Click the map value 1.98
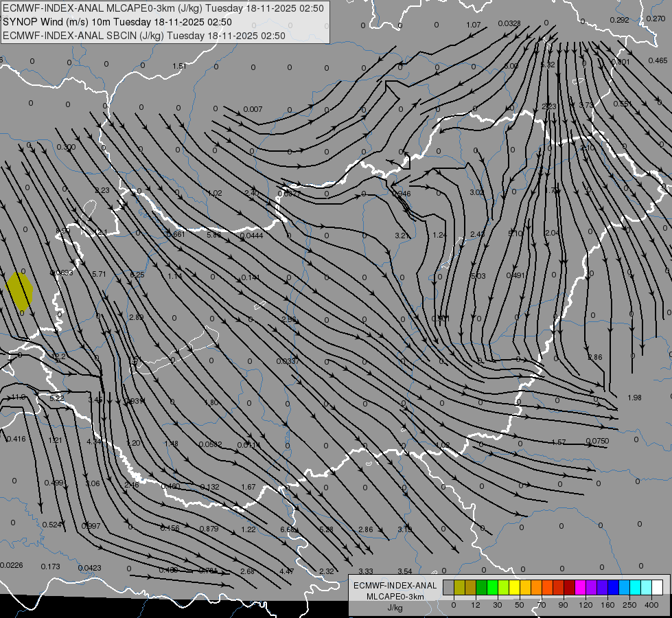 [634, 398]
